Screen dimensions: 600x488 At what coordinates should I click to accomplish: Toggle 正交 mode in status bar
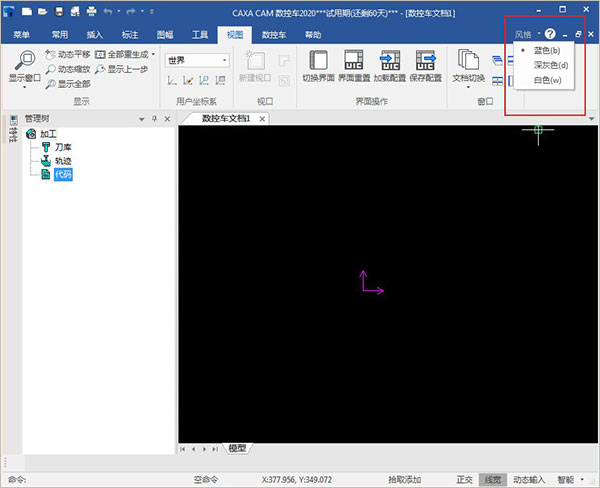(x=463, y=480)
